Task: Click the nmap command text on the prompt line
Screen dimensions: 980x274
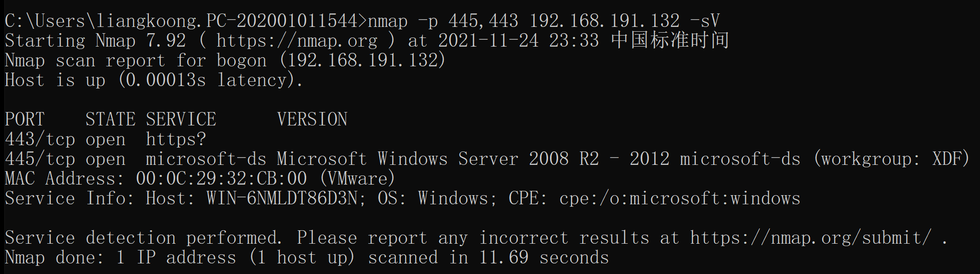Action: pyautogui.click(x=388, y=21)
